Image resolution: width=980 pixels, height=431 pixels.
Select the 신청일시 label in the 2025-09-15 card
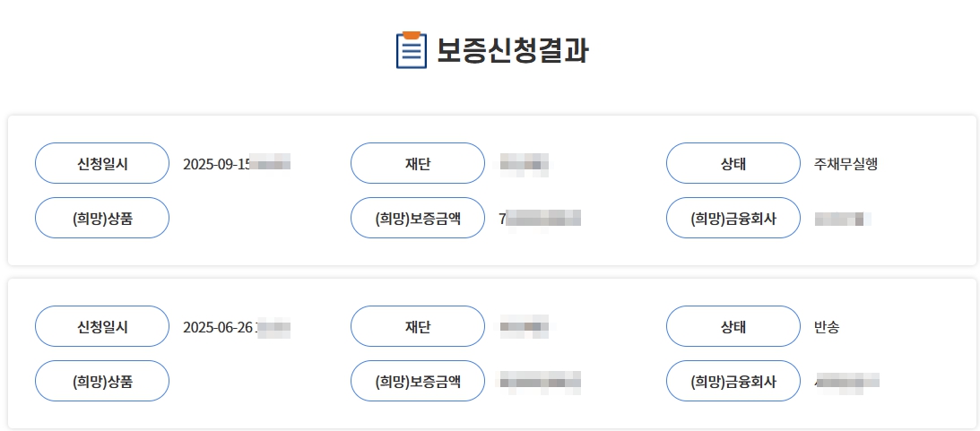(x=102, y=163)
